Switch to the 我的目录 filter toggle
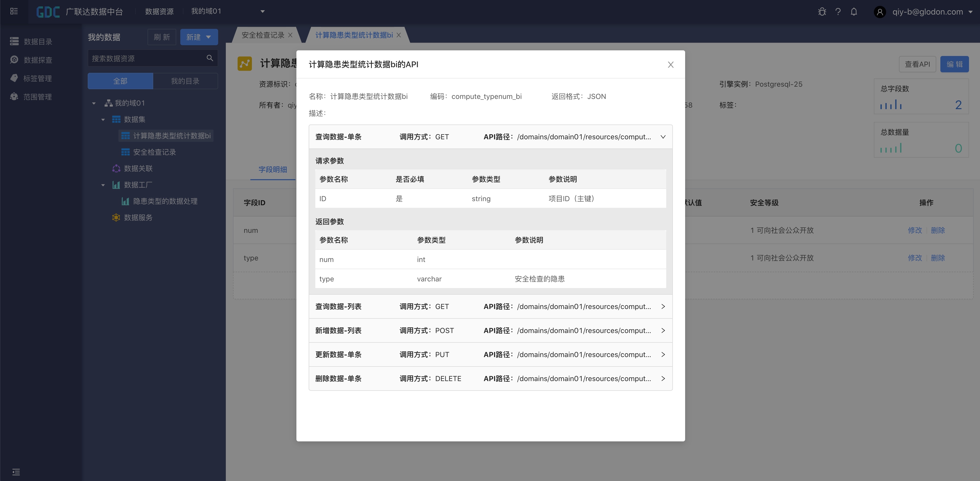The image size is (980, 481). tap(185, 81)
